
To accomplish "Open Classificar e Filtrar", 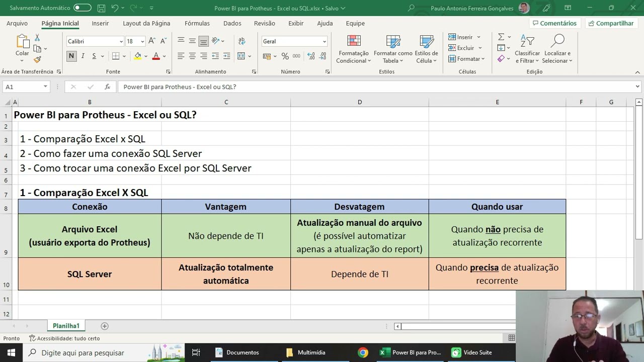I will [x=527, y=49].
